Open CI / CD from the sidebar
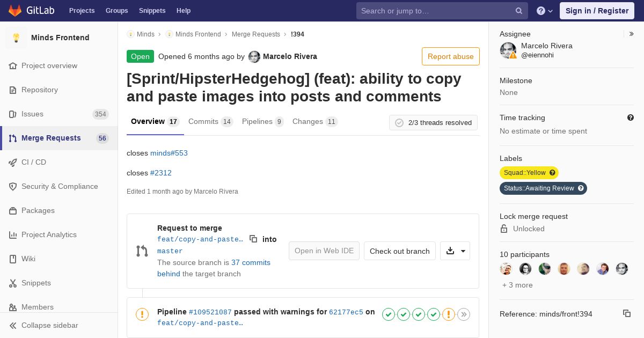Viewport: 644px width, 338px height. (34, 162)
